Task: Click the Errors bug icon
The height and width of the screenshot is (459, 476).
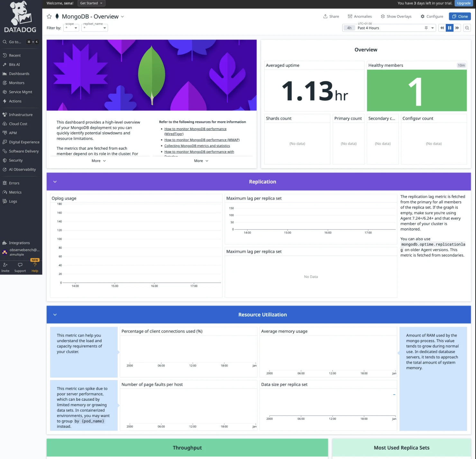Action: tap(5, 183)
